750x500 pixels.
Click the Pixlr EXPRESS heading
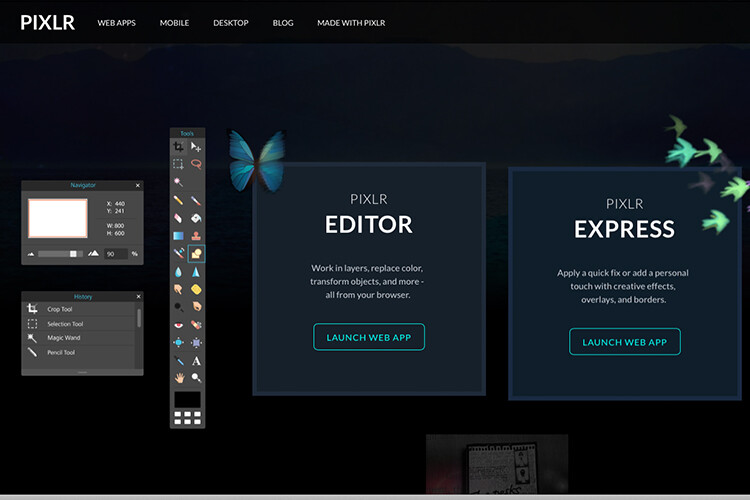click(624, 229)
